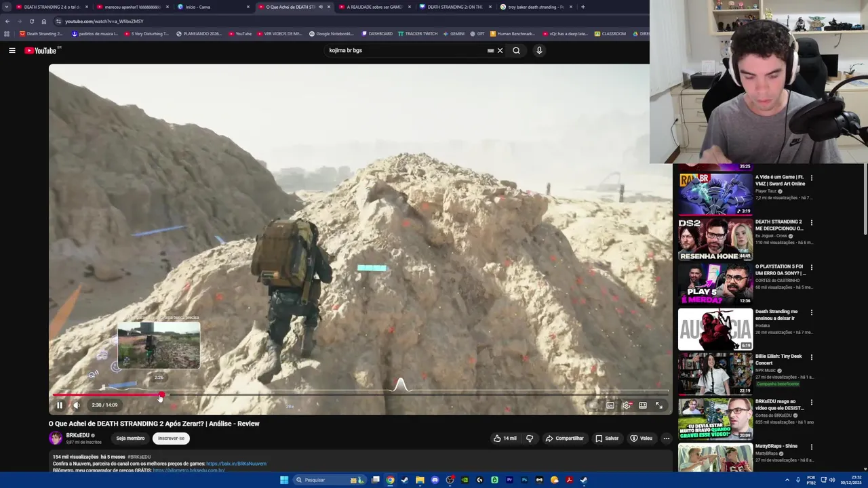Open the YouTube guide hamburger menu
This screenshot has width=868, height=488.
click(x=12, y=50)
